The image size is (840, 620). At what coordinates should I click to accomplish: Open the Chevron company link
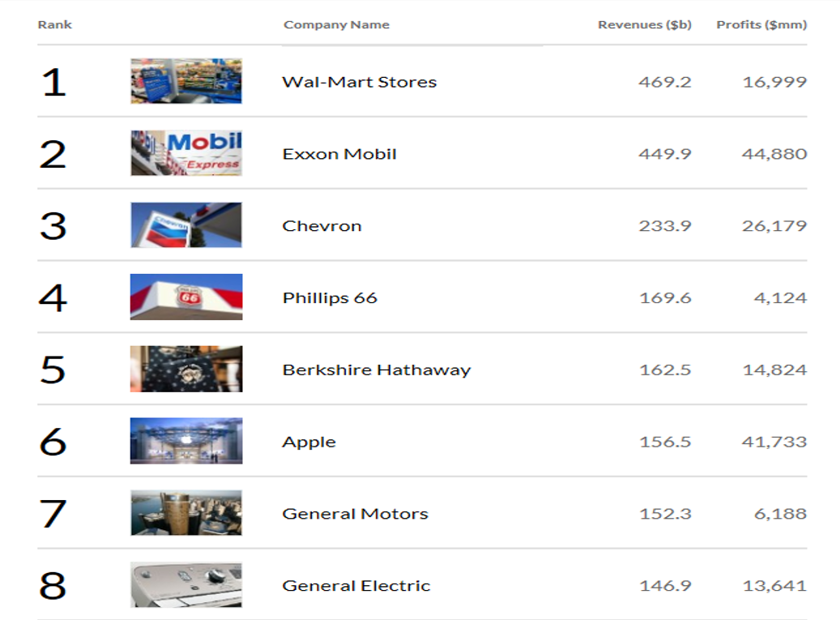pos(322,226)
